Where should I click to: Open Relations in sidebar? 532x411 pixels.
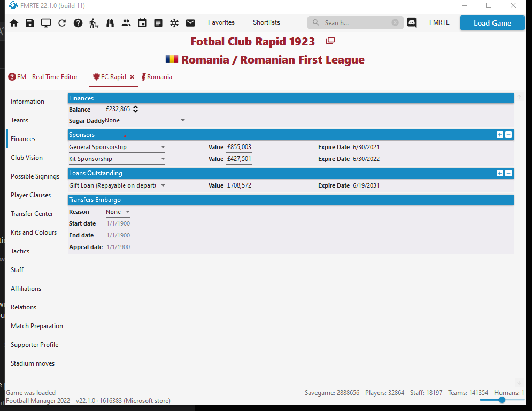24,307
